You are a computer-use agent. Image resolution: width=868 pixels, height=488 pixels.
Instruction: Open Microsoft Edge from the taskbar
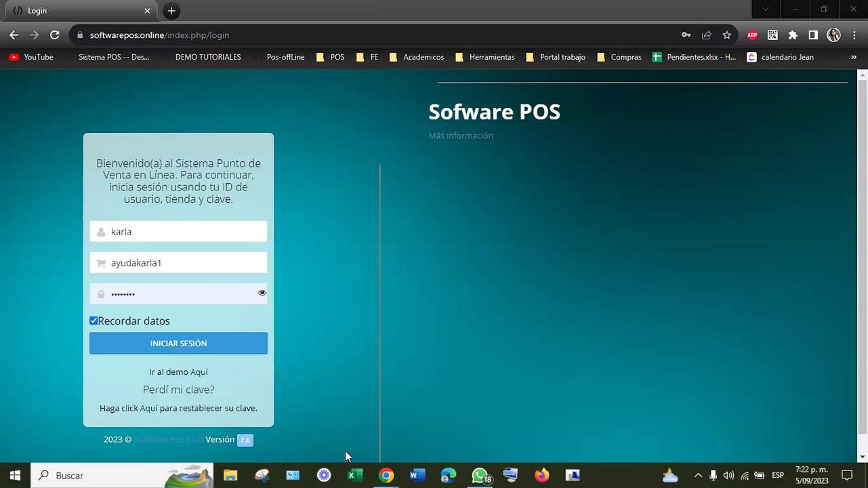click(449, 475)
